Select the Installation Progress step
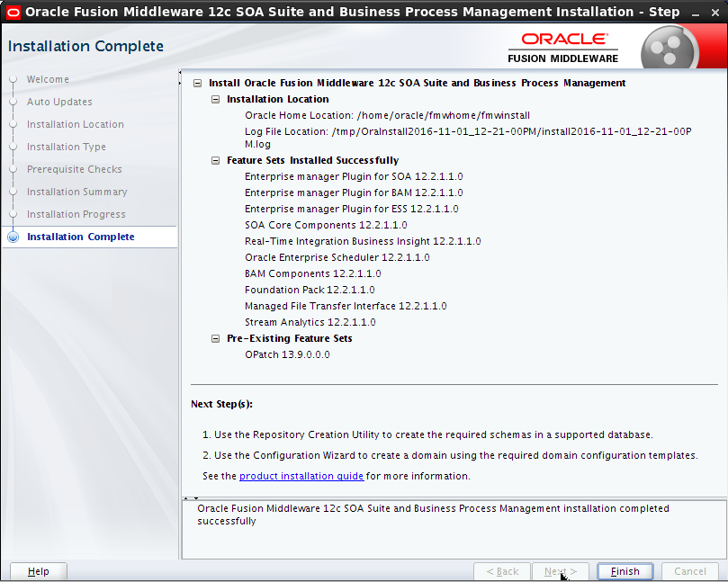Viewport: 728px width, 582px height. [76, 214]
